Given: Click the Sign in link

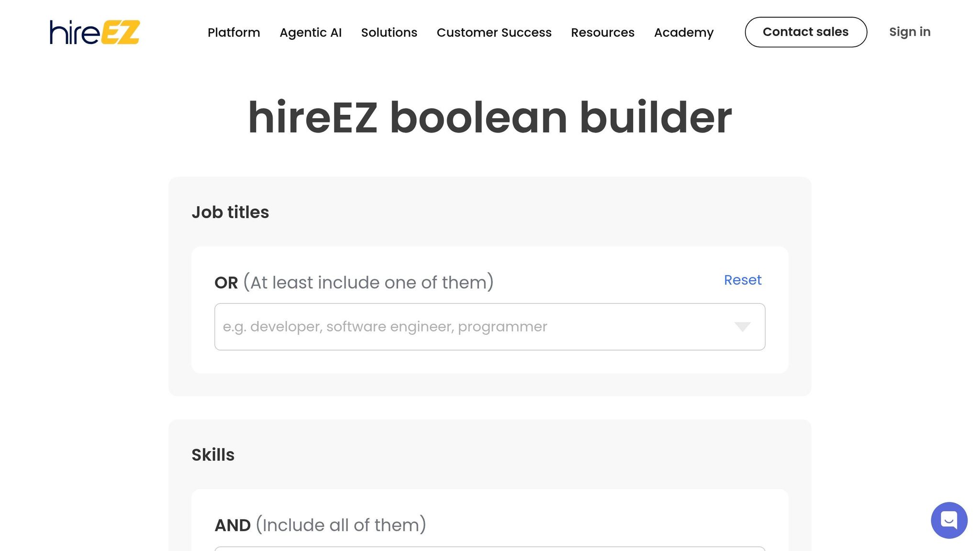Looking at the screenshot, I should point(909,32).
